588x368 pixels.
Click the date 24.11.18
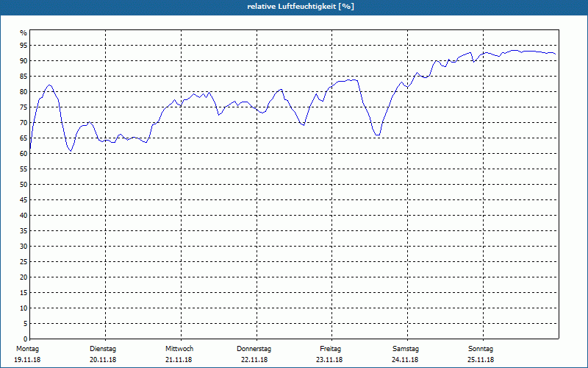coord(405,360)
